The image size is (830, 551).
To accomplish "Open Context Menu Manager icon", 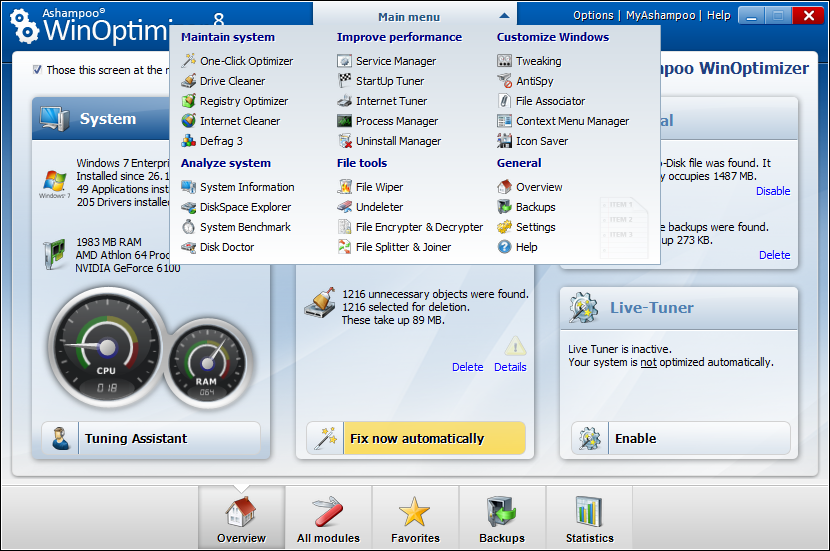I will tap(504, 121).
